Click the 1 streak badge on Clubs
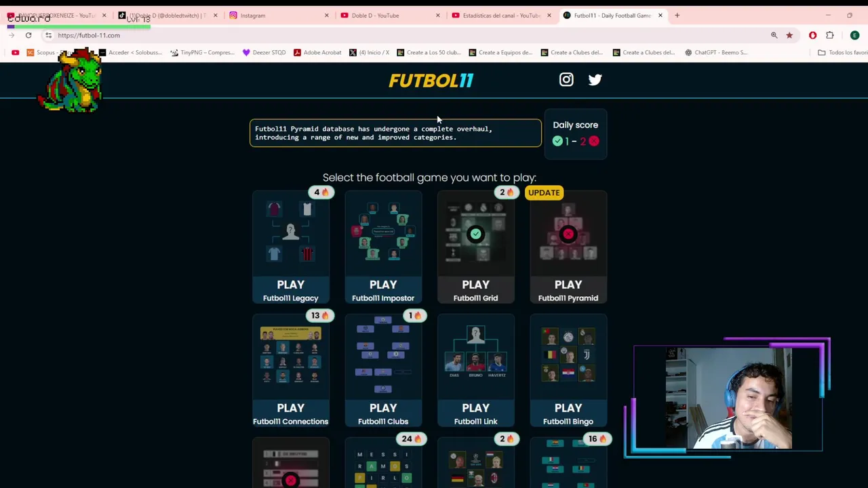Screen dimensions: 868x488 click(415, 316)
